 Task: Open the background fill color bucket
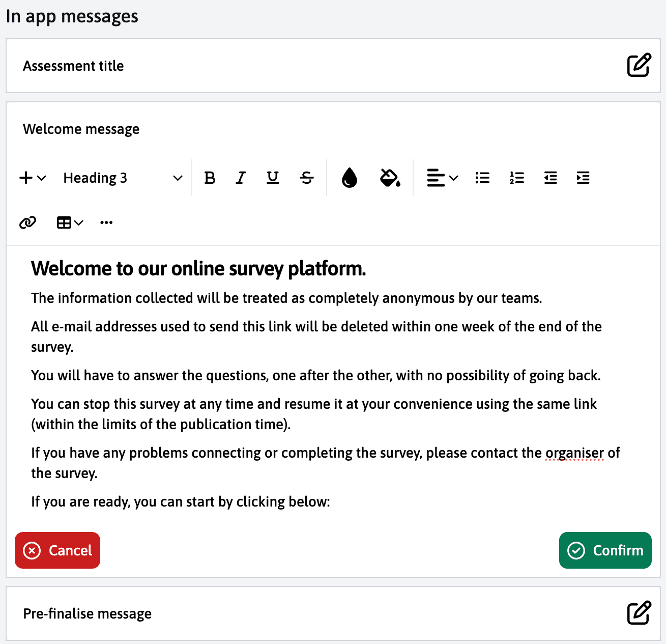click(x=390, y=178)
